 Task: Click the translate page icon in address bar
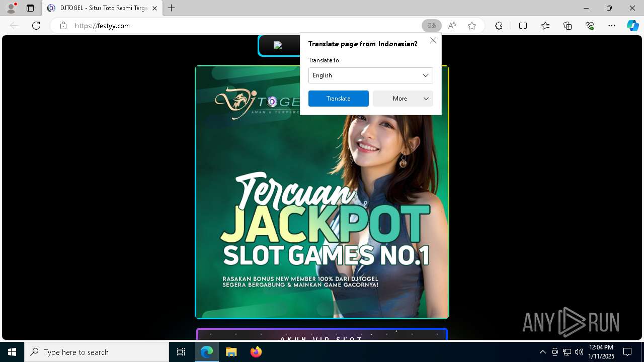point(432,26)
